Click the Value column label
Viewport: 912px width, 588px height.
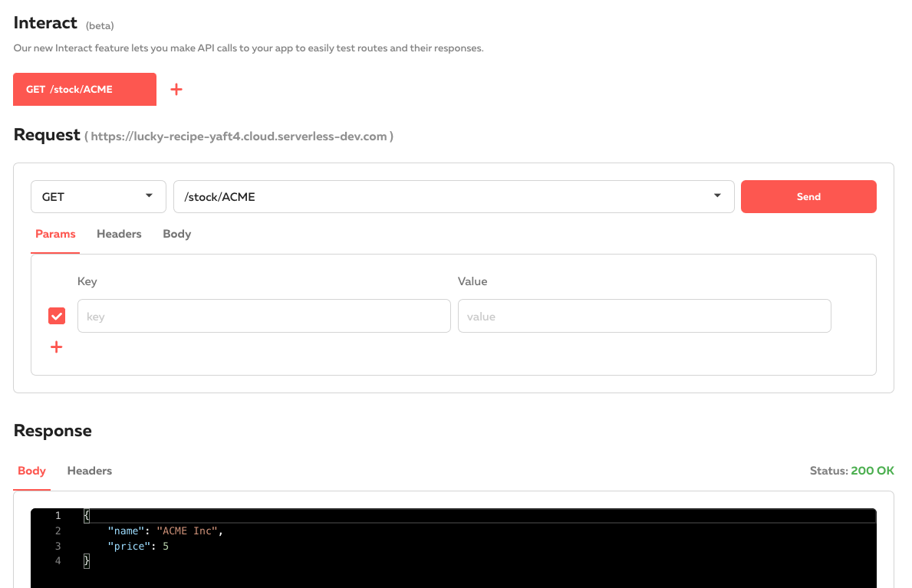(x=472, y=281)
